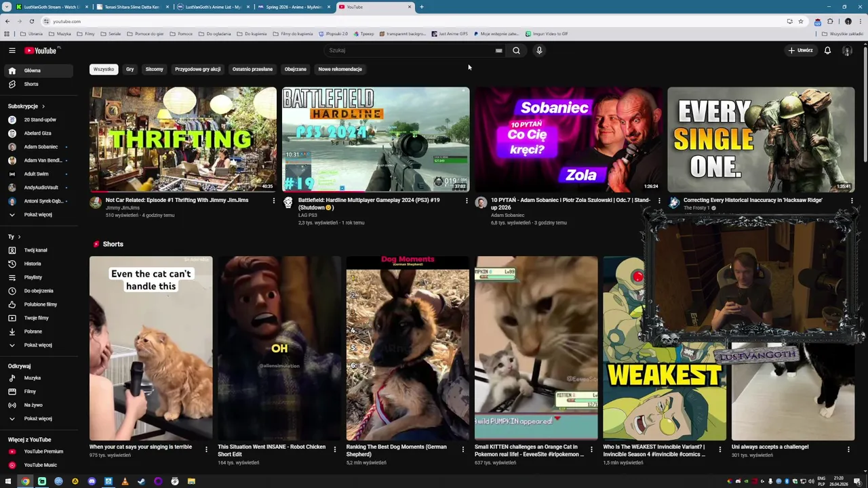This screenshot has height=488, width=868.
Task: Open more options for 10 PYTAŃ video
Action: (x=659, y=201)
